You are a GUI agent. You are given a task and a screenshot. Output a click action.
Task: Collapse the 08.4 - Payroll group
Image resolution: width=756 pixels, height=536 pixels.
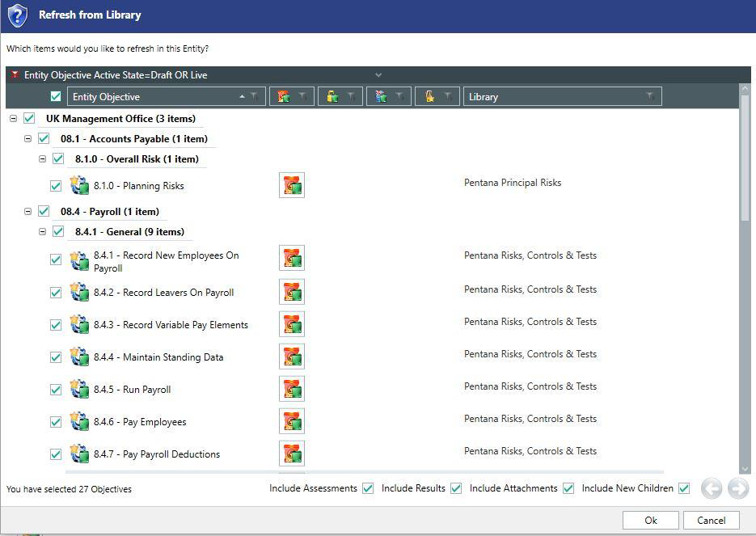coord(28,211)
